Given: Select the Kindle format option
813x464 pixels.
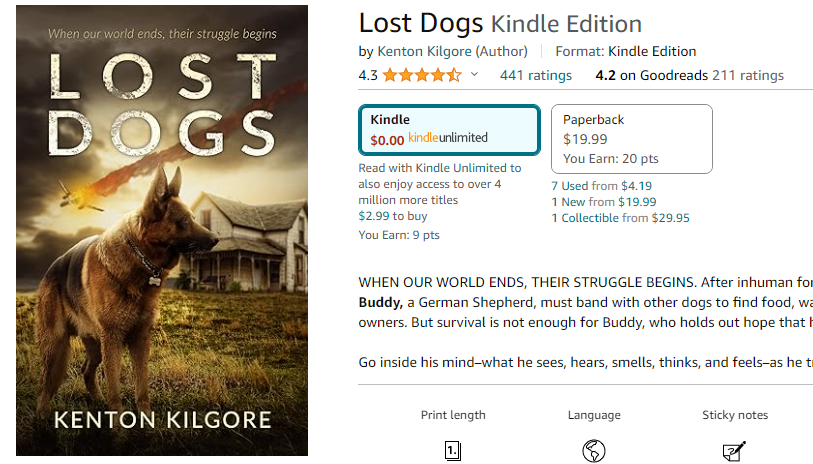Looking at the screenshot, I should 449,129.
